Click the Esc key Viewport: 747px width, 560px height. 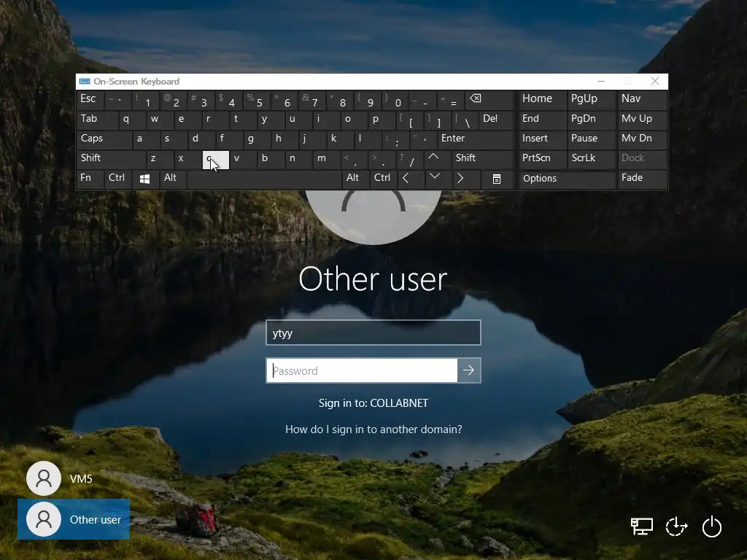(x=90, y=99)
